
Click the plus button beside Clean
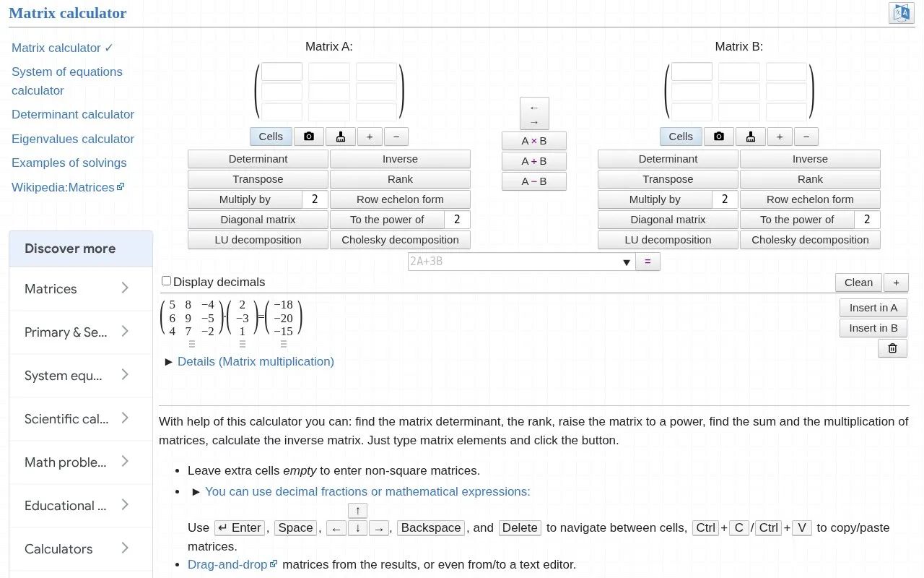[x=896, y=282]
